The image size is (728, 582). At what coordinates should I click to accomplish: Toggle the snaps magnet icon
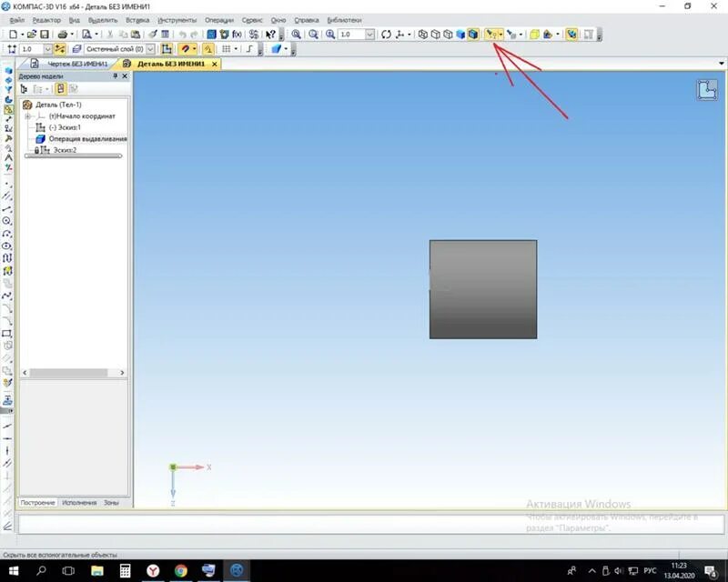click(186, 49)
